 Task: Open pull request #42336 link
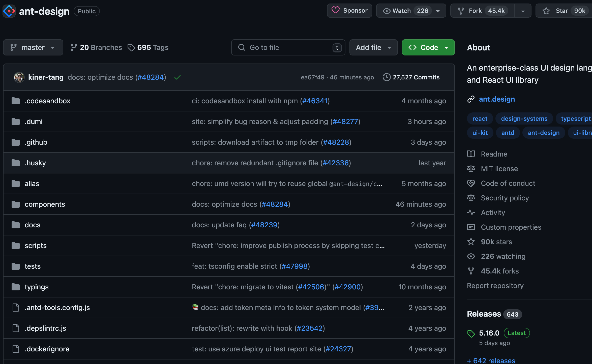tap(336, 163)
